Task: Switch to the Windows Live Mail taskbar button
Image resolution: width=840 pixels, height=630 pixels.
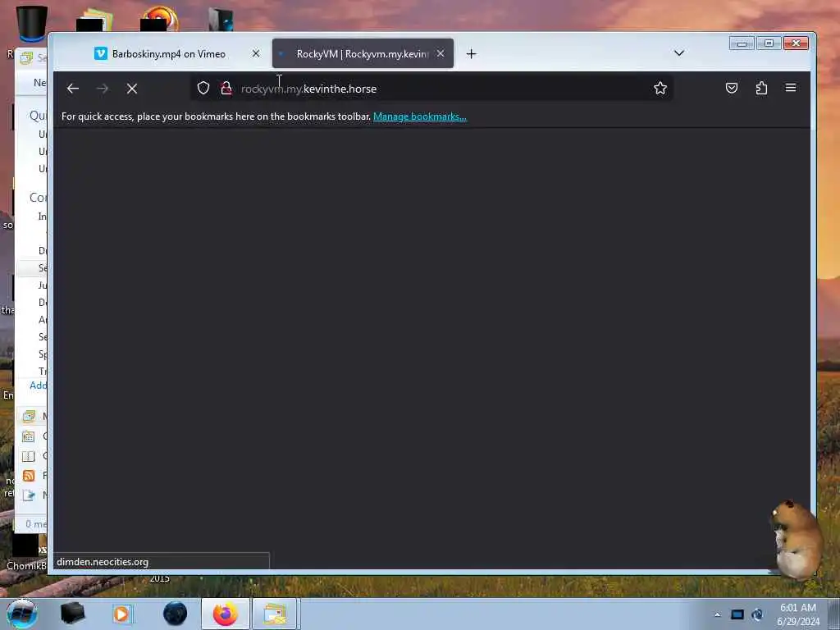Action: point(274,614)
